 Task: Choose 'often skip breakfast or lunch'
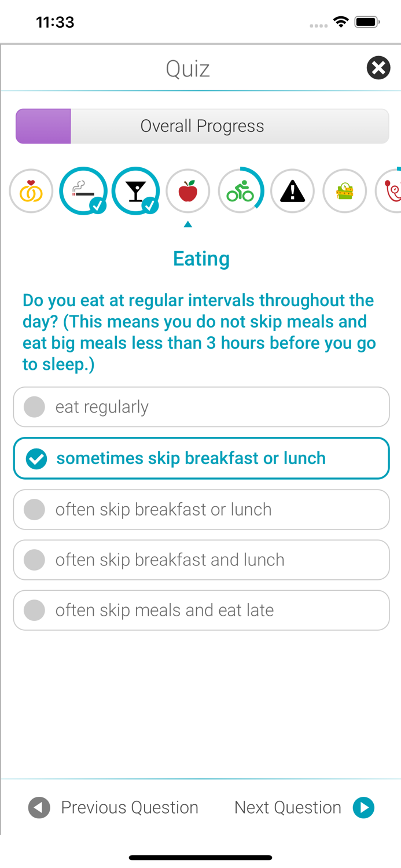coord(201,509)
